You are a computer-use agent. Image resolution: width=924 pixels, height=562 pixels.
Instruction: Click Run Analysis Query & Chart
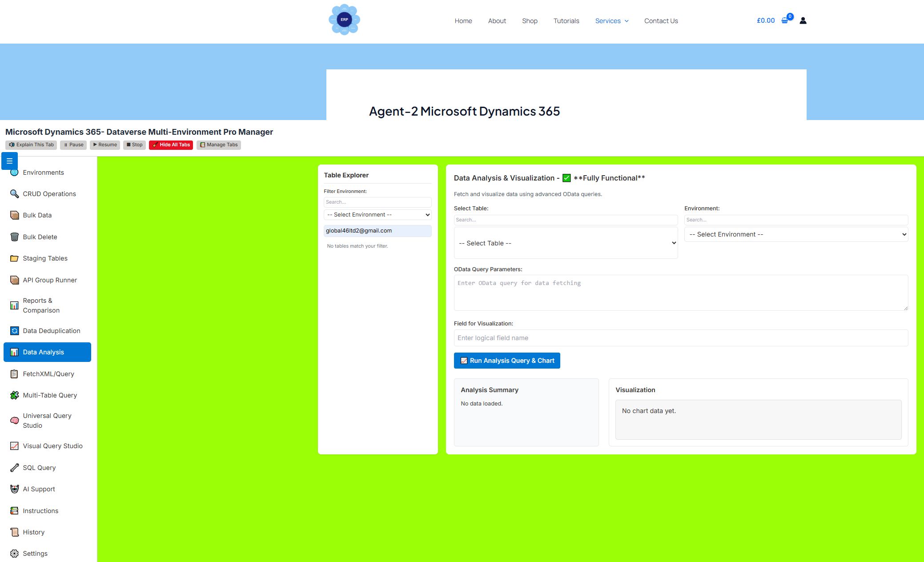pyautogui.click(x=507, y=361)
